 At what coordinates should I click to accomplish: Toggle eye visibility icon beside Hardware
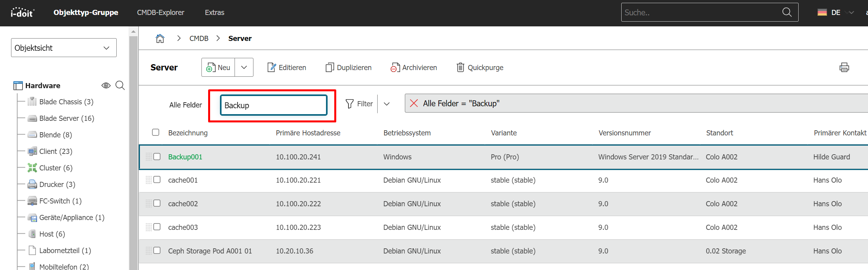click(106, 85)
